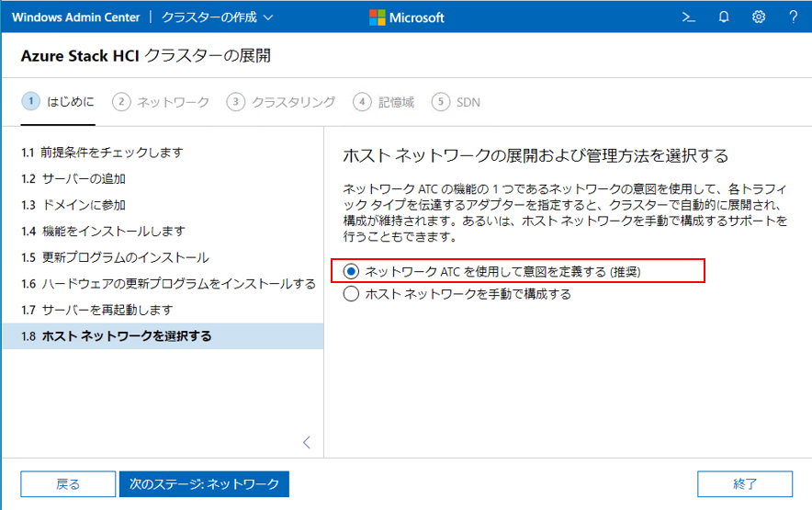
Task: Select ホスト ネットワークを手動で構成する radio
Action: click(x=351, y=294)
